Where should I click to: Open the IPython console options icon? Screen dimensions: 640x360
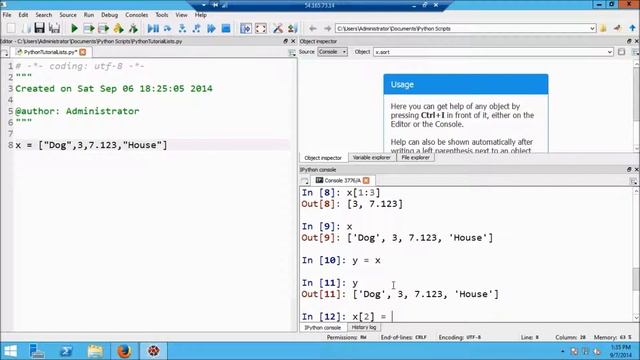click(x=633, y=181)
